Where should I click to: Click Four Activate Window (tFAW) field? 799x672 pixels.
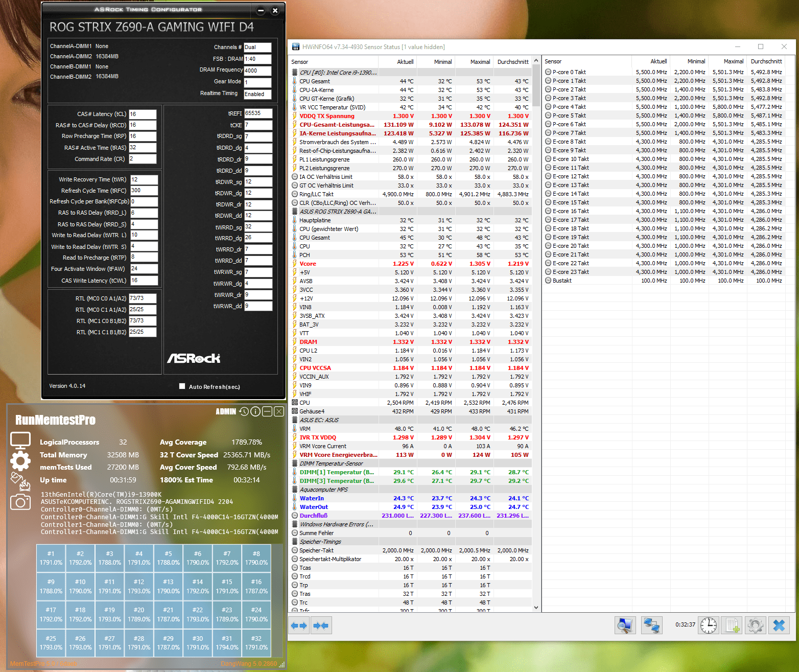[x=144, y=269]
